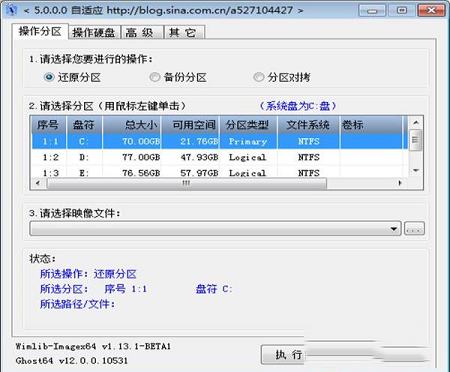
Task: Open the 高级 tab
Action: pos(142,33)
